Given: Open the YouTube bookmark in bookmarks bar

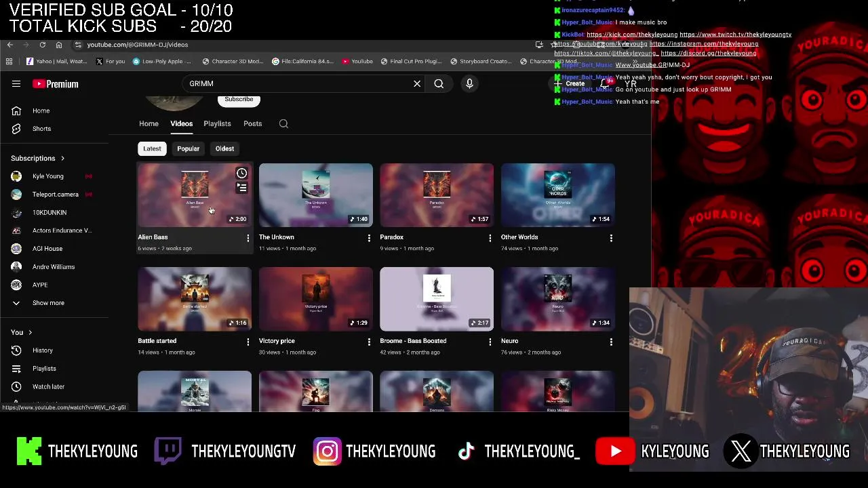Looking at the screenshot, I should (357, 61).
